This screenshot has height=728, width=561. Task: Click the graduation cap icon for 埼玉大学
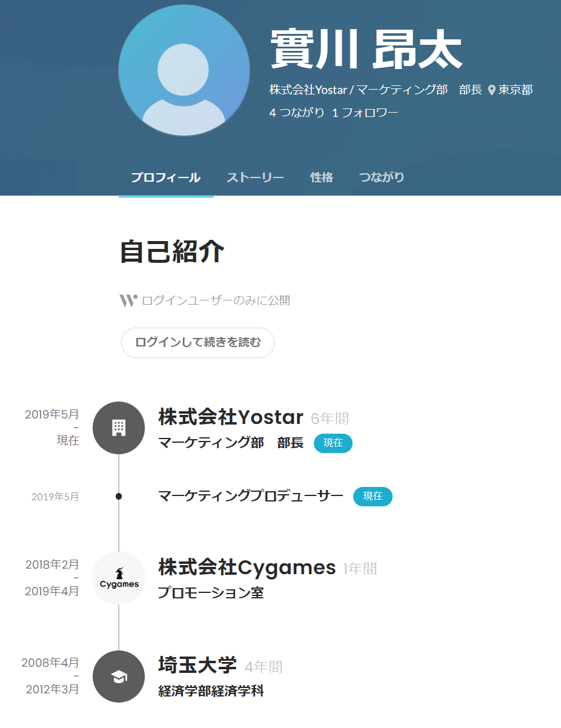point(119,677)
